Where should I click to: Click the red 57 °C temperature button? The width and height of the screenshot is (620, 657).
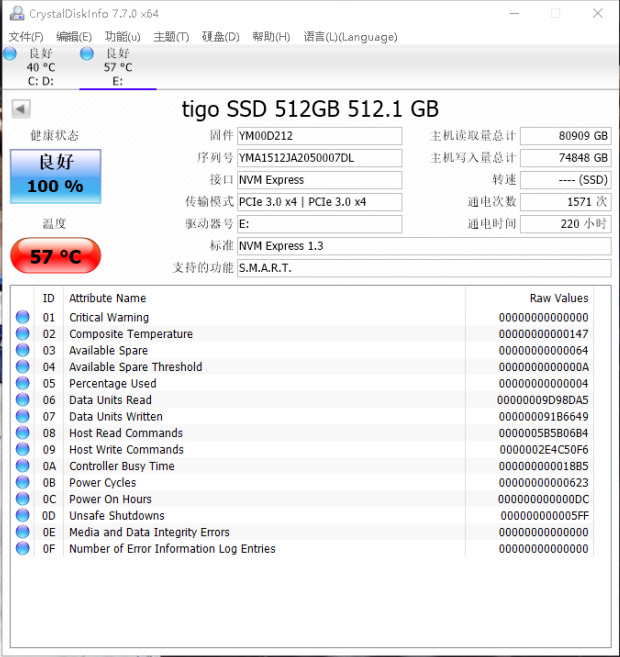click(x=56, y=256)
